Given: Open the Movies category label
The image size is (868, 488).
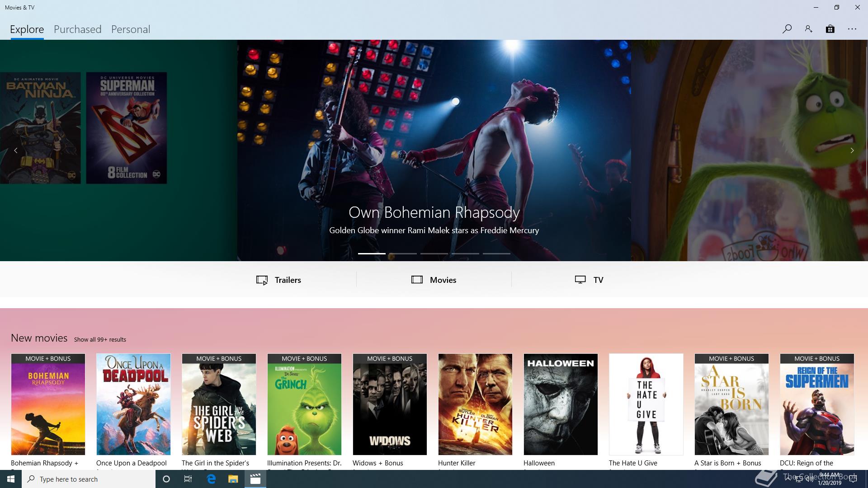Looking at the screenshot, I should (x=443, y=280).
